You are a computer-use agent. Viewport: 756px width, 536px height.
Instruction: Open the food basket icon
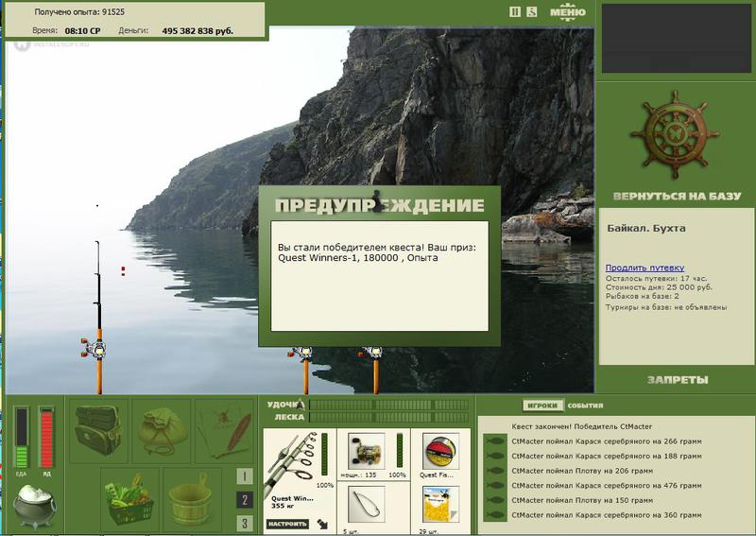129,499
